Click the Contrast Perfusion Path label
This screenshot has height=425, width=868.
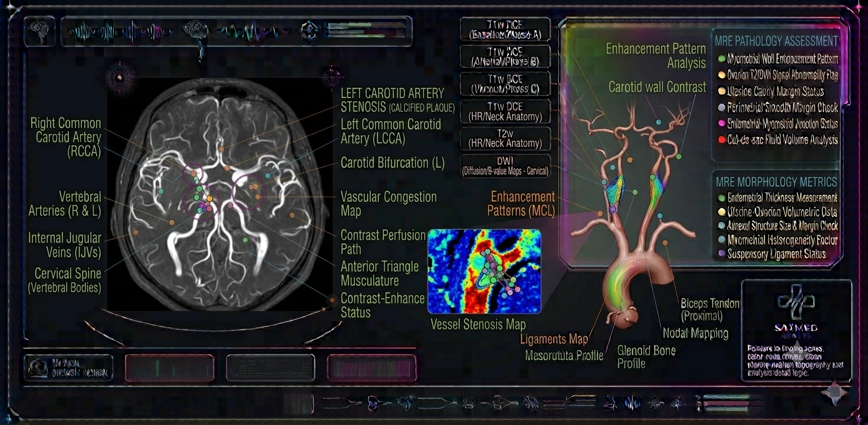[x=383, y=241]
